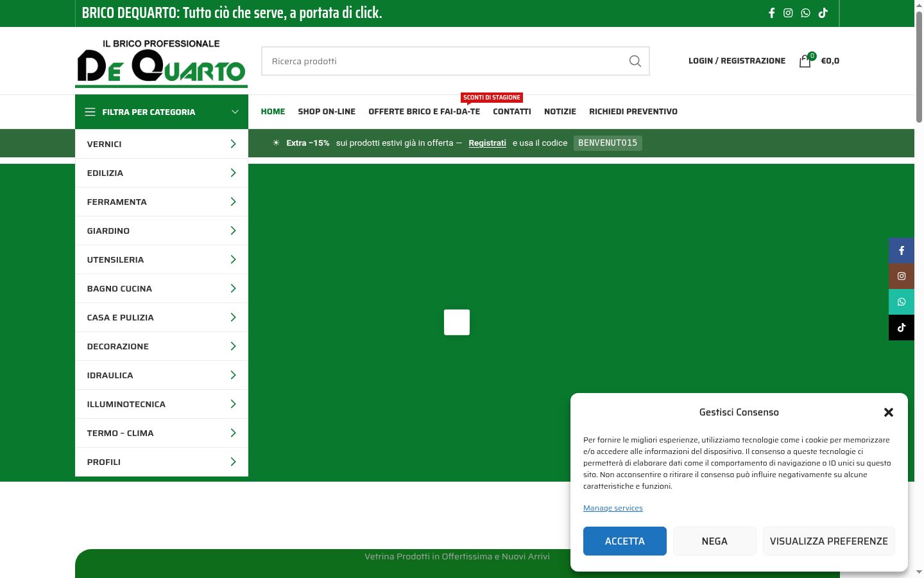The width and height of the screenshot is (924, 578).
Task: Click the Facebook floating side button
Action: pos(902,250)
